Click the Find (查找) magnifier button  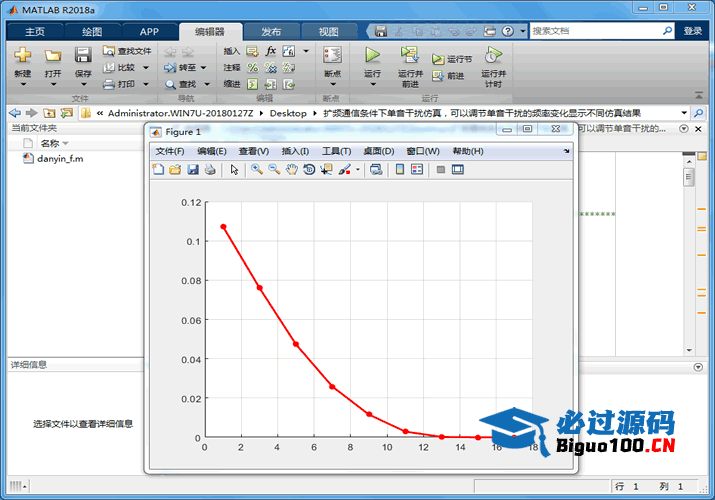click(x=181, y=84)
